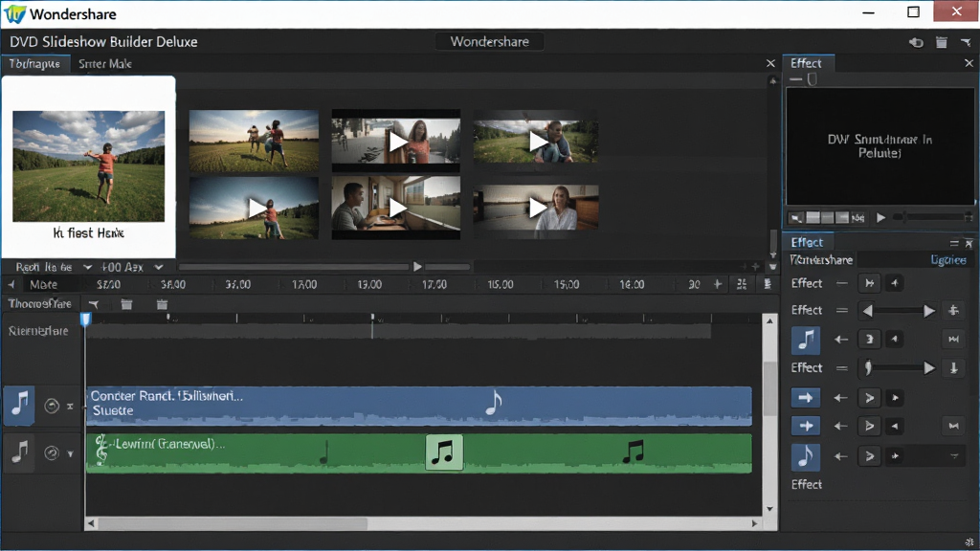
Task: Click the blue music note button in Effect panel
Action: click(x=806, y=340)
